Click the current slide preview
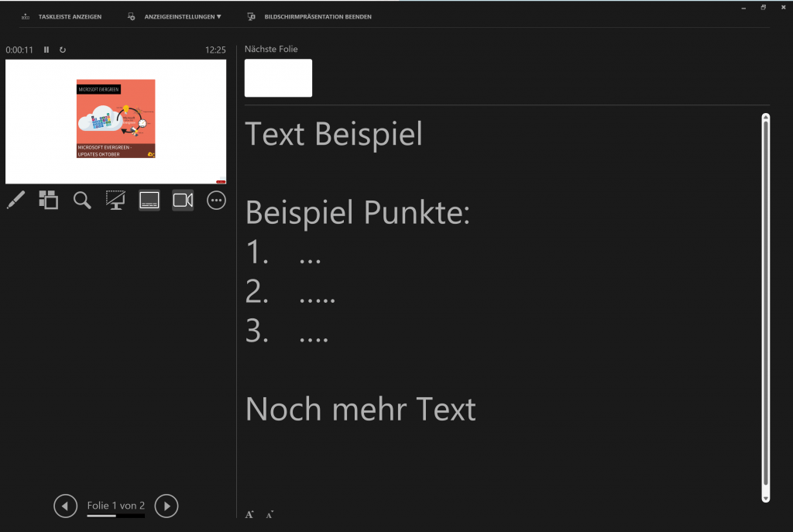This screenshot has height=532, width=793. (x=116, y=122)
